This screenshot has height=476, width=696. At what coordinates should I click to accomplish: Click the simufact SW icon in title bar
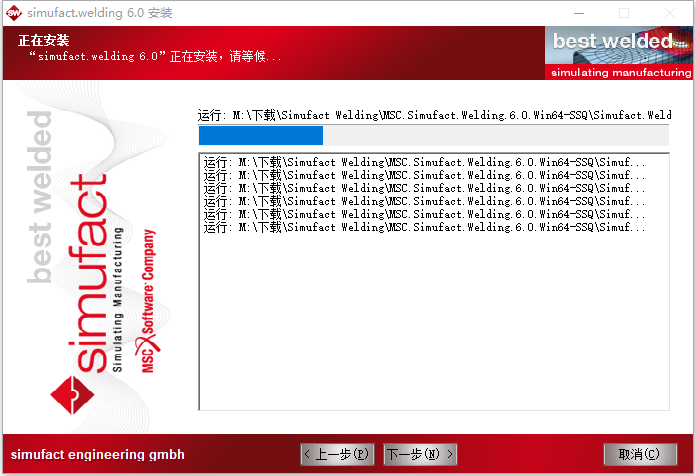tap(14, 12)
